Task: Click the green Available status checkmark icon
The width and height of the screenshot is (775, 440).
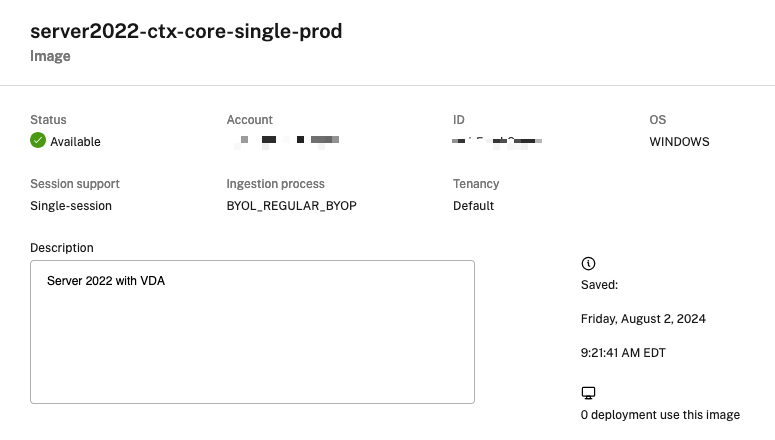Action: (38, 140)
